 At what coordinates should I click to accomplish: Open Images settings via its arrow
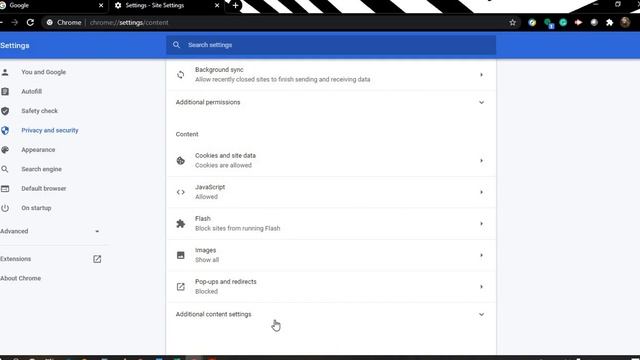(x=482, y=255)
